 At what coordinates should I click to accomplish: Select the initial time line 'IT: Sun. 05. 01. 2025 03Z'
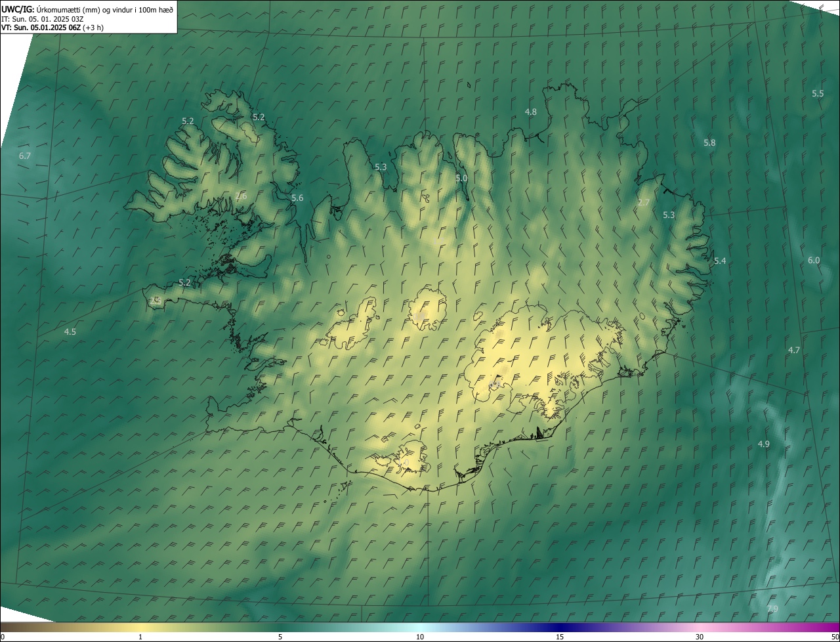[x=43, y=19]
